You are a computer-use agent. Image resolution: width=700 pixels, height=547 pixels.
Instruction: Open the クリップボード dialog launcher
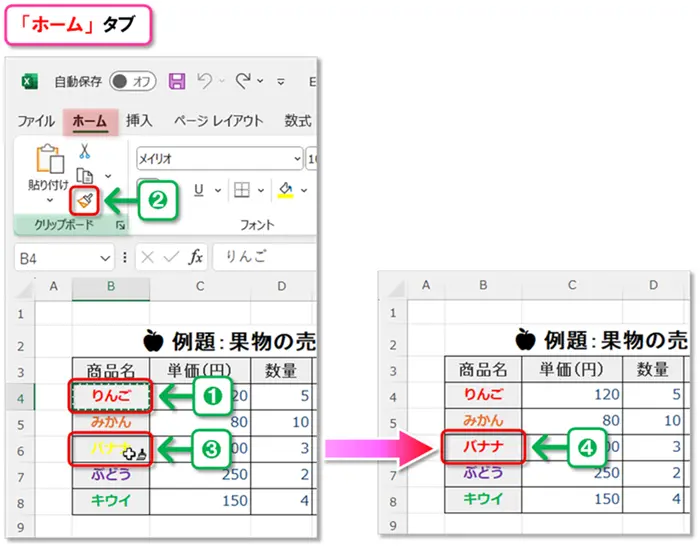[x=120, y=225]
